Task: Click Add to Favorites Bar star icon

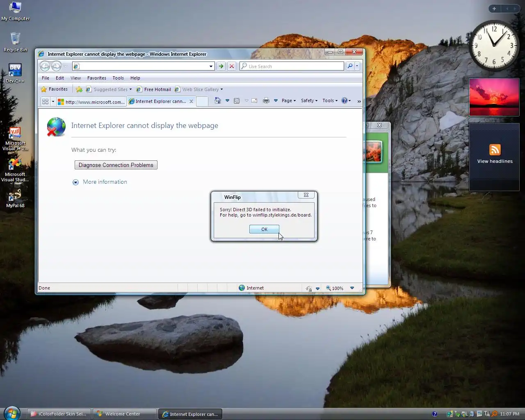Action: click(79, 89)
